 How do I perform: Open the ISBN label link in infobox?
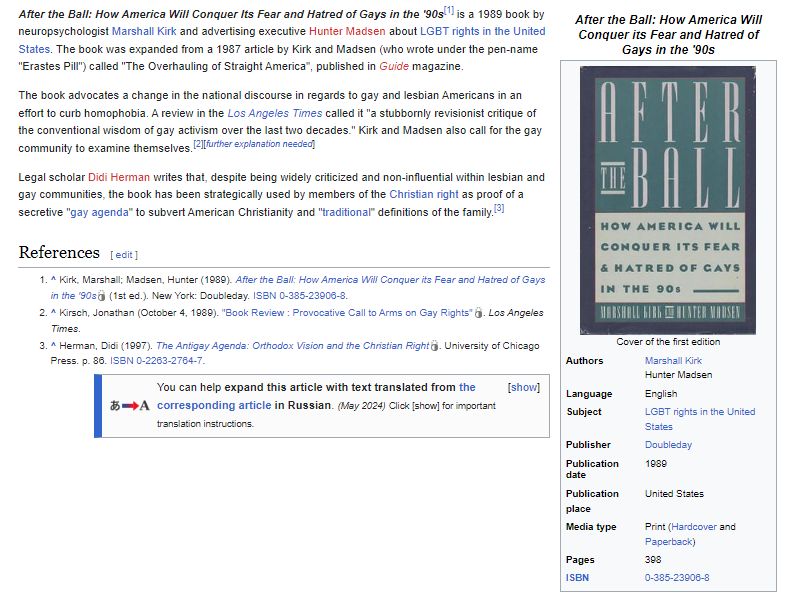(577, 578)
